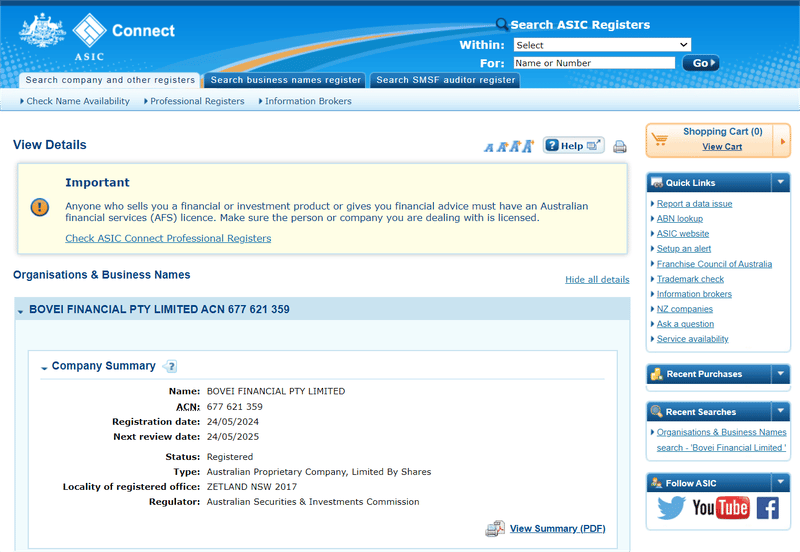Image resolution: width=800 pixels, height=552 pixels.
Task: Click the largest text size icon
Action: [x=528, y=146]
